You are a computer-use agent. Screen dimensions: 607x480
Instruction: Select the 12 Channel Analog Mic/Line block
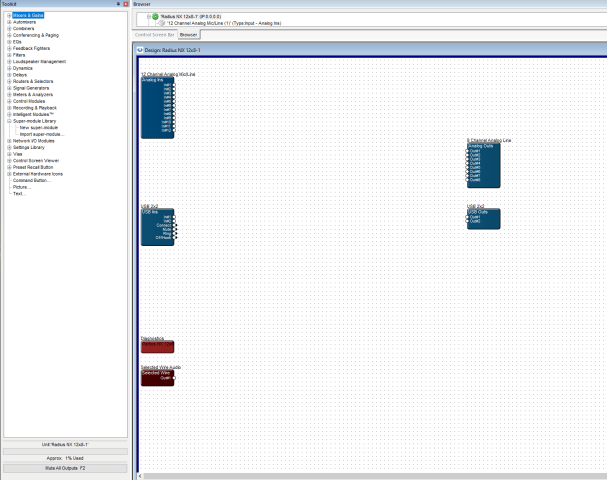(x=157, y=107)
